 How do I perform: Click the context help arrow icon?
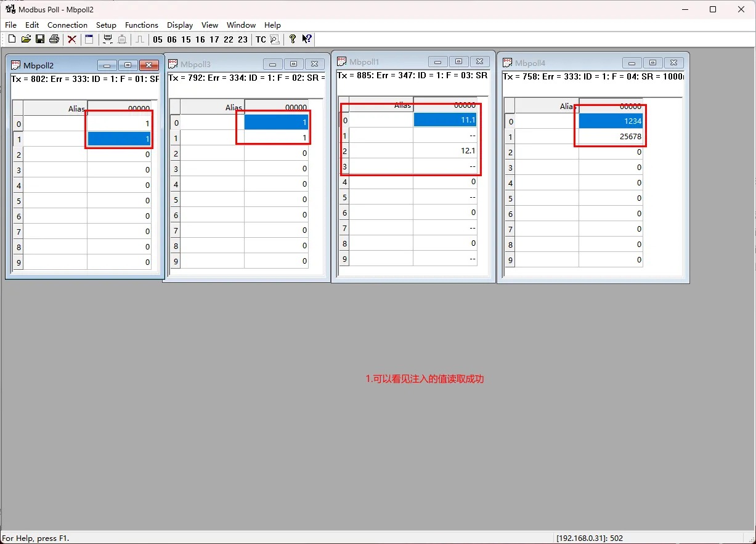306,39
